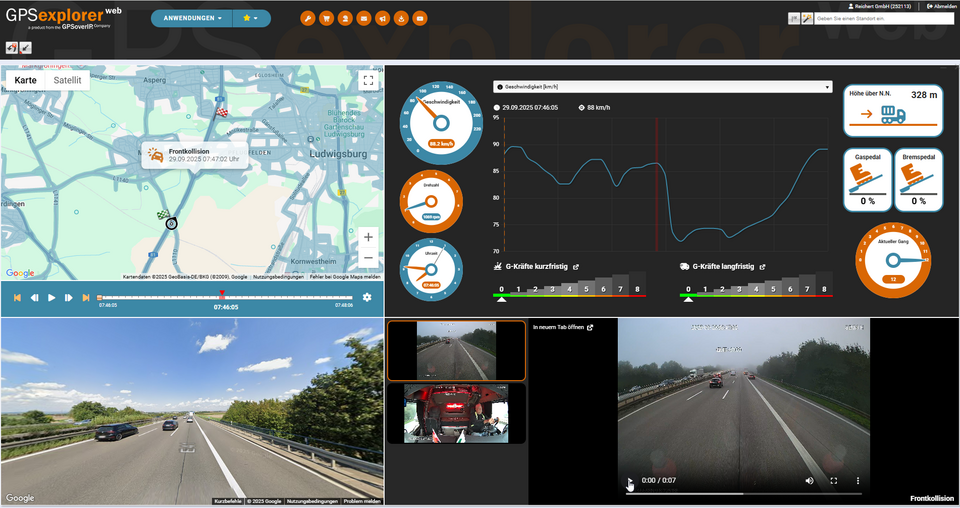Expand the ANWENDUNGEN dropdown menu
This screenshot has width=960, height=508.
(x=191, y=18)
